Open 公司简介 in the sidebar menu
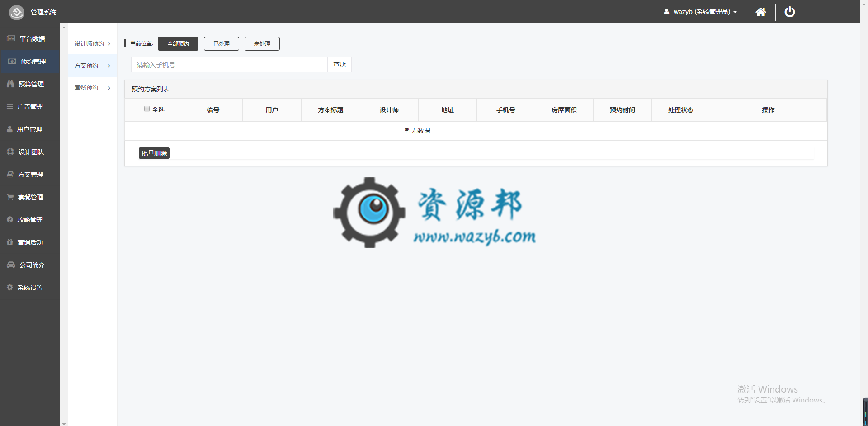 [x=30, y=265]
